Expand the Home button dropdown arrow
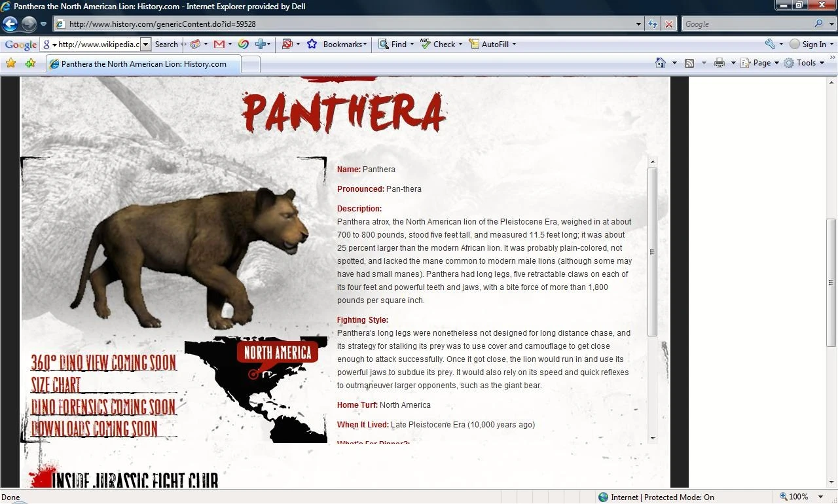This screenshot has width=838, height=504. tap(674, 63)
